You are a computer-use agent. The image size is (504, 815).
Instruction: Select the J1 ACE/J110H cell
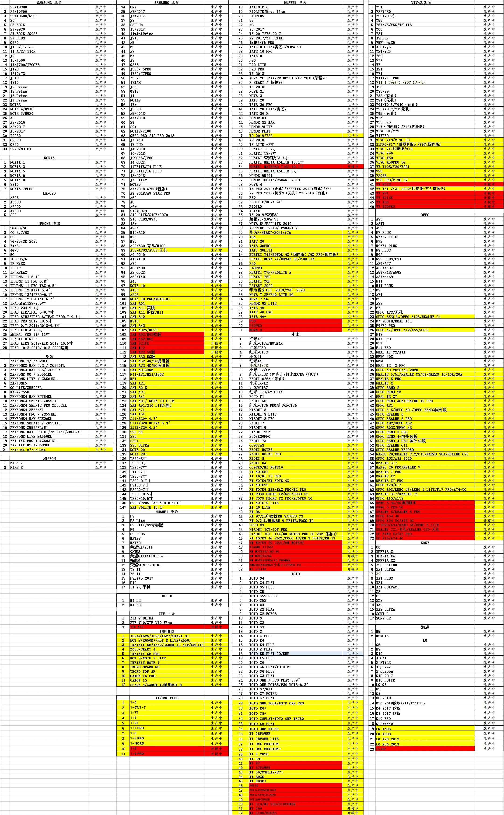point(49,51)
